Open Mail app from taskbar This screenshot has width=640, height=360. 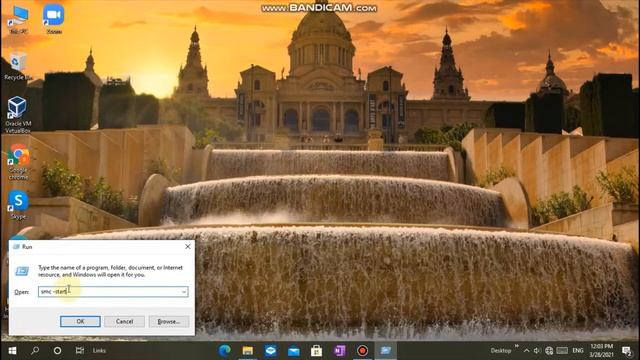[293, 351]
